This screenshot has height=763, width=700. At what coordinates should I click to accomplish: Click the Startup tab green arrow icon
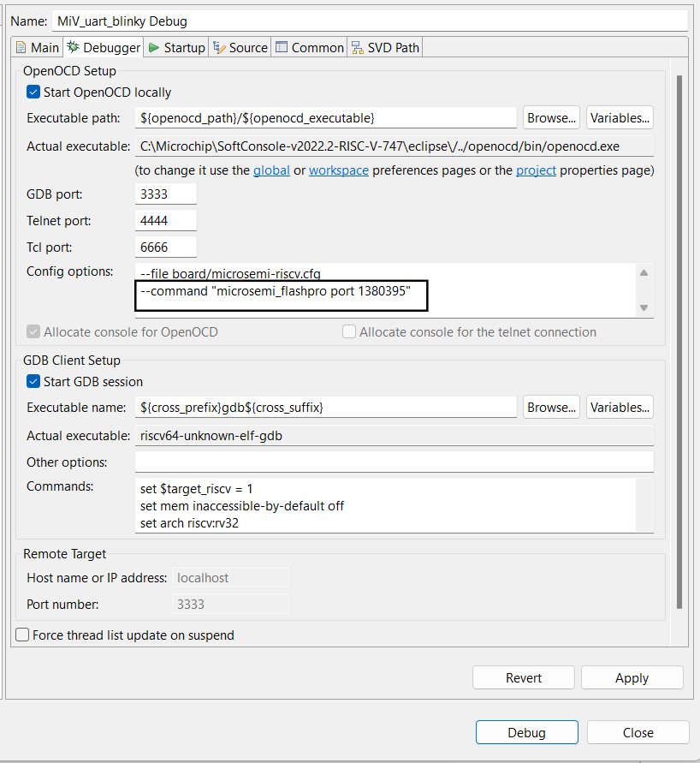pos(154,48)
